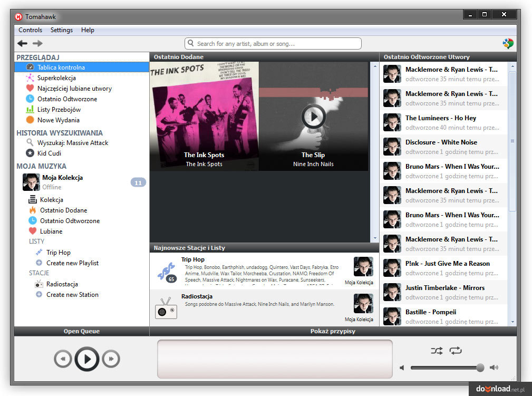Click the loud speaker icon right of volume

(x=494, y=368)
